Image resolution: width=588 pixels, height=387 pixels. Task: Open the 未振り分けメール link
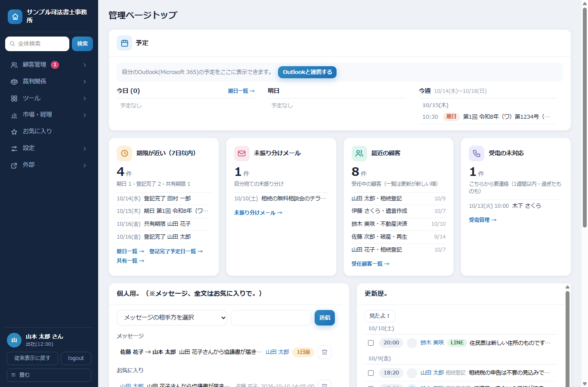tap(258, 213)
